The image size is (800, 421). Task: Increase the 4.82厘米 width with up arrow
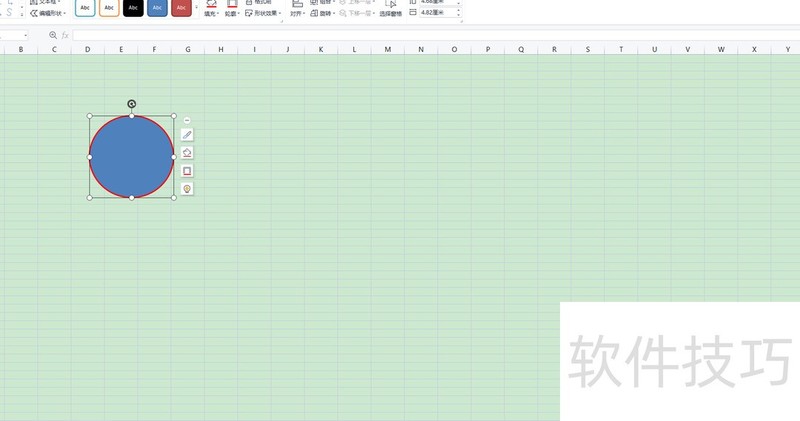[459, 10]
